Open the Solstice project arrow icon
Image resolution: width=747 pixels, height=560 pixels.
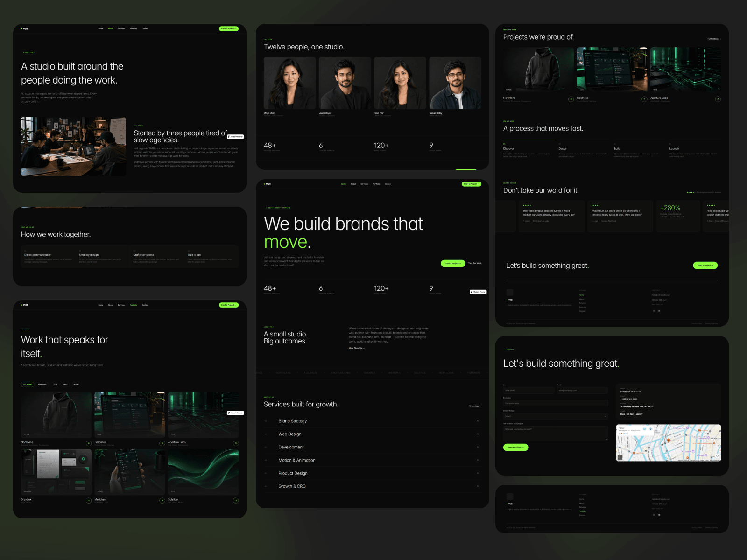236,501
